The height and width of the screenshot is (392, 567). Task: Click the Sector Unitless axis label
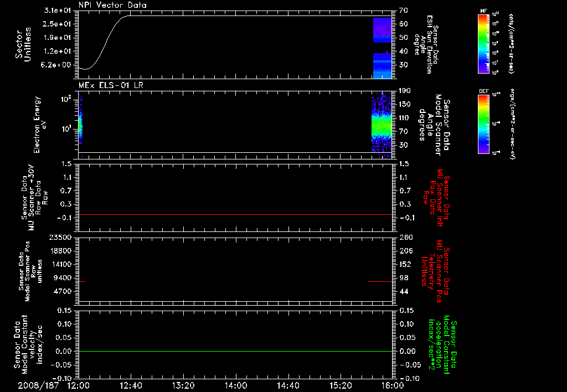point(23,44)
